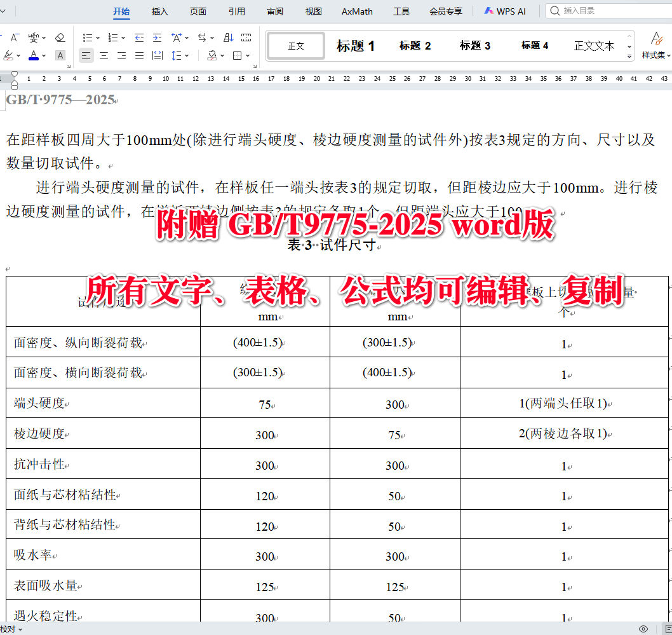Screen dimensions: 672x635
Task: Click the clear formatting eraser icon
Action: pyautogui.click(x=60, y=38)
